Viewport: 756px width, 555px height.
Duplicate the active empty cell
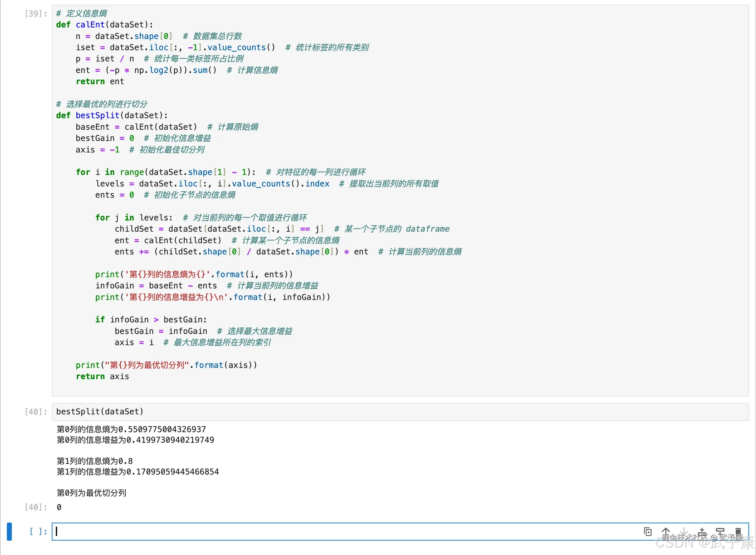[647, 532]
